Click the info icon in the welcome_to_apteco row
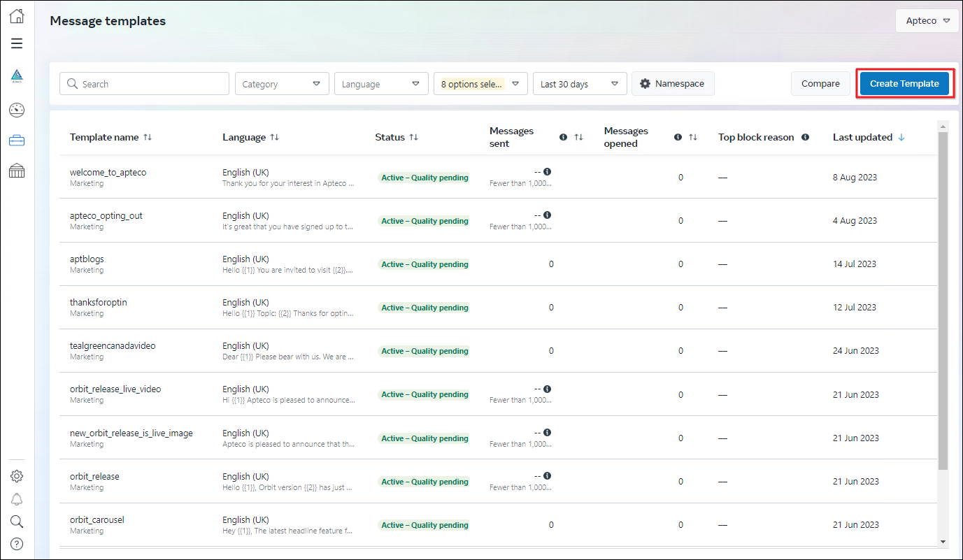963x560 pixels. (547, 172)
